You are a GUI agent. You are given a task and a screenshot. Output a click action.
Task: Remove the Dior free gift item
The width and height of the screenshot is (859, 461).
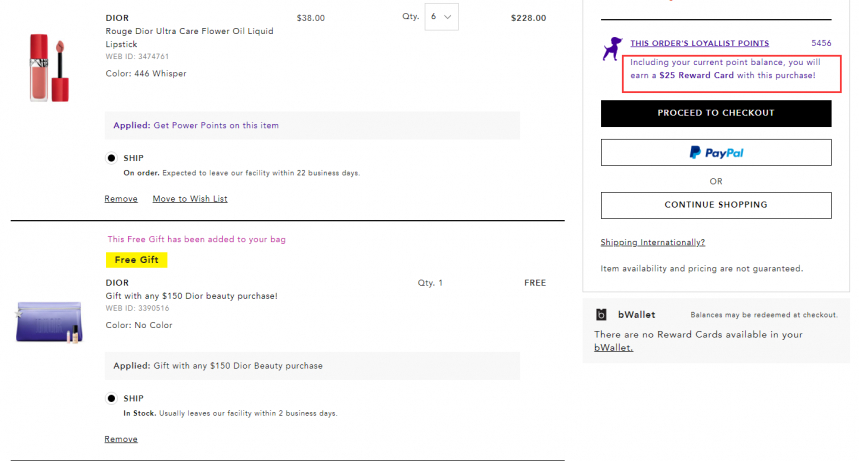(121, 439)
